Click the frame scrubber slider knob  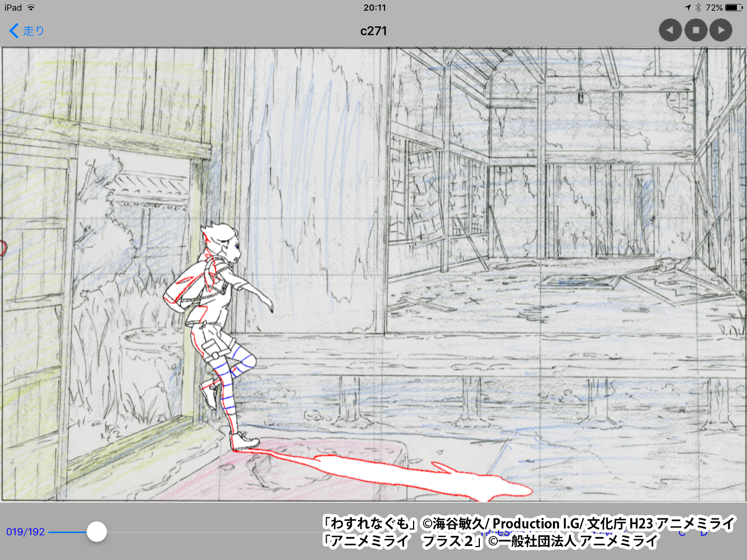(x=97, y=531)
